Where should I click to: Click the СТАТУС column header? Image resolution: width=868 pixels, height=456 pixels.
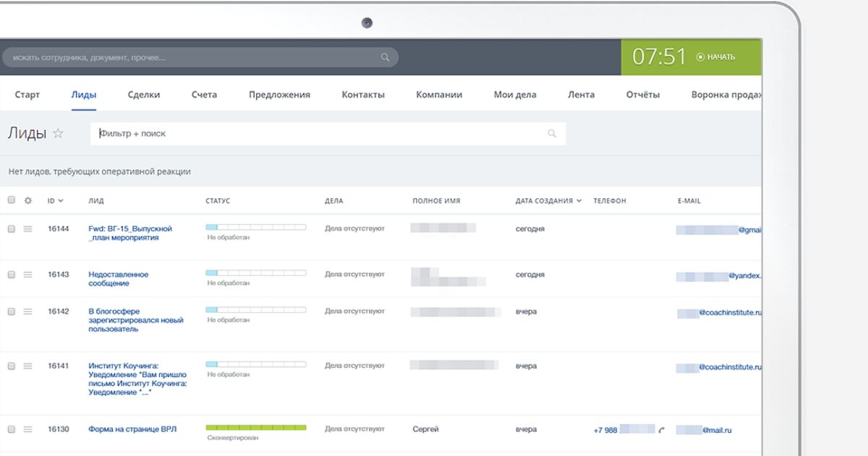pyautogui.click(x=218, y=201)
